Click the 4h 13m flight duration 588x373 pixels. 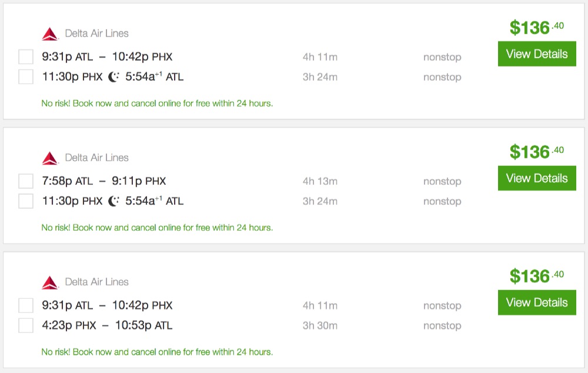(320, 181)
